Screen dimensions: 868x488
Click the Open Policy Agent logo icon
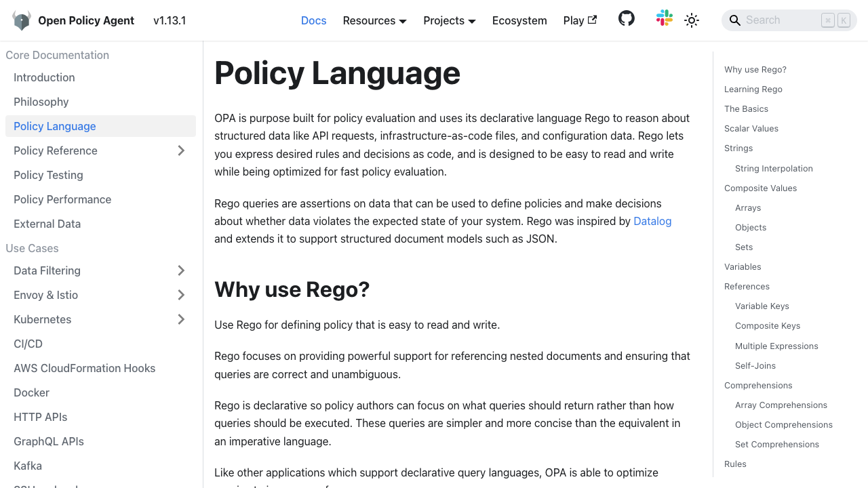(x=22, y=20)
